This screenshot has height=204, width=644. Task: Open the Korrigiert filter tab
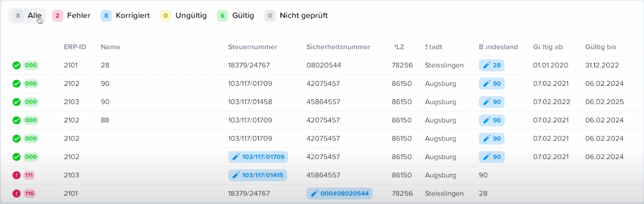point(125,16)
